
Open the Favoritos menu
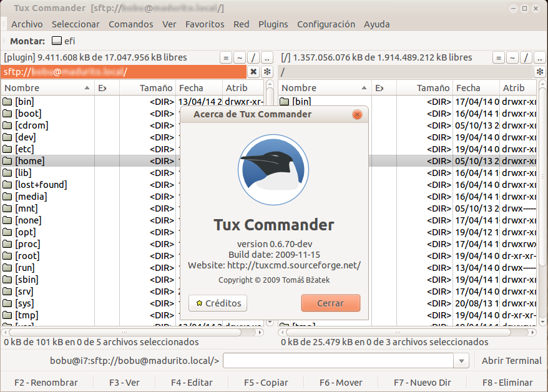[x=205, y=24]
